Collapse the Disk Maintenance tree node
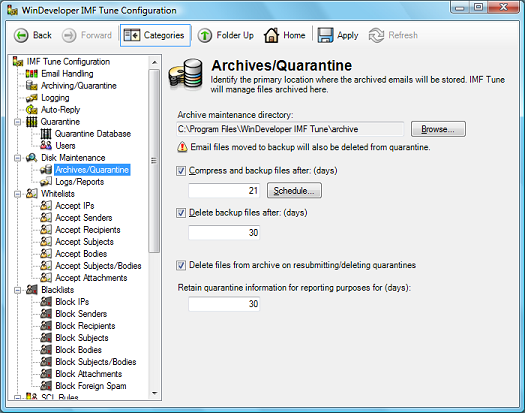The height and width of the screenshot is (413, 525). coord(17,158)
